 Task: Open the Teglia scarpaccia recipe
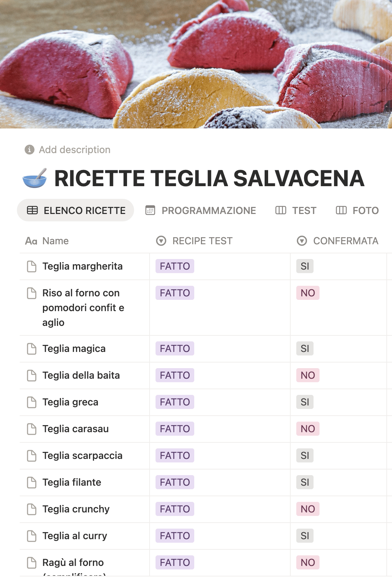(82, 456)
